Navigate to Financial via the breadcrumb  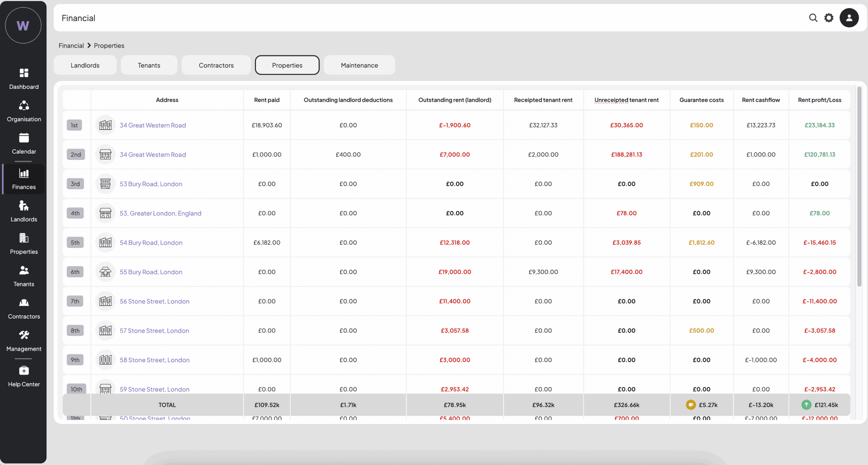71,45
